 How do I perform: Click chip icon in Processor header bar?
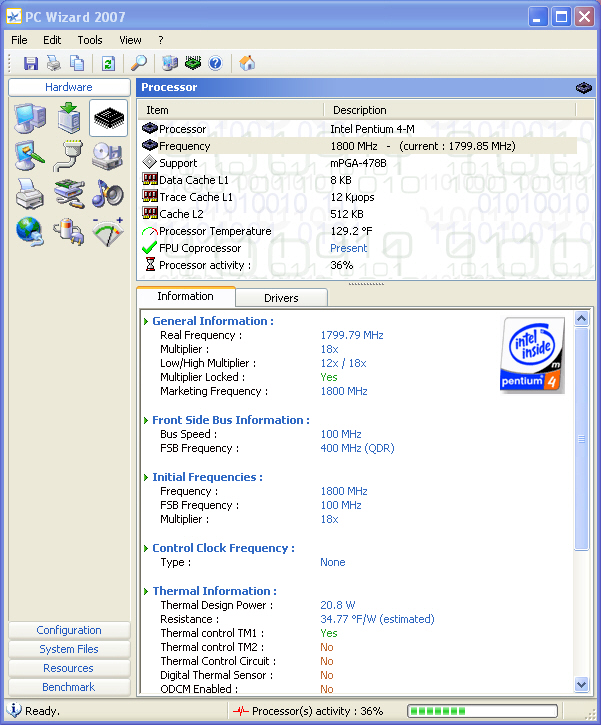(x=583, y=87)
